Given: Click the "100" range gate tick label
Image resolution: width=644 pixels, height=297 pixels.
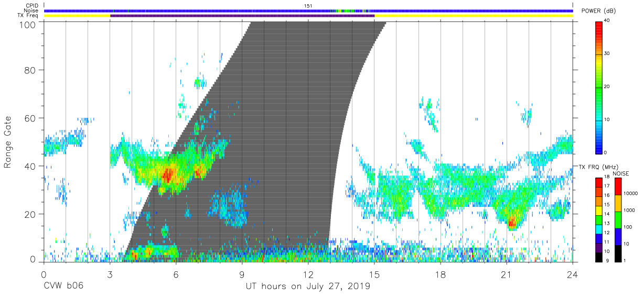Looking at the screenshot, I should pos(27,25).
